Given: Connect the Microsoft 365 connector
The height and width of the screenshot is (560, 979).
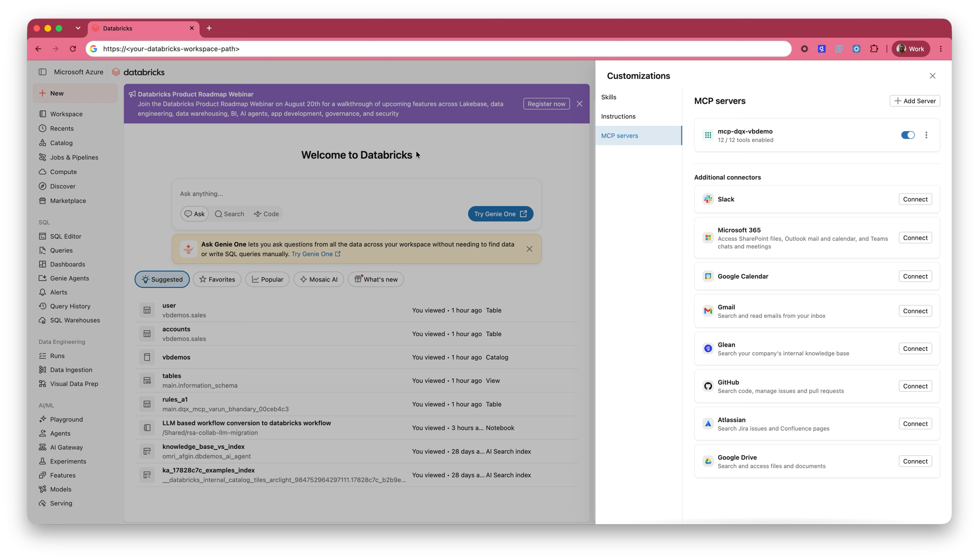Looking at the screenshot, I should click(x=915, y=238).
